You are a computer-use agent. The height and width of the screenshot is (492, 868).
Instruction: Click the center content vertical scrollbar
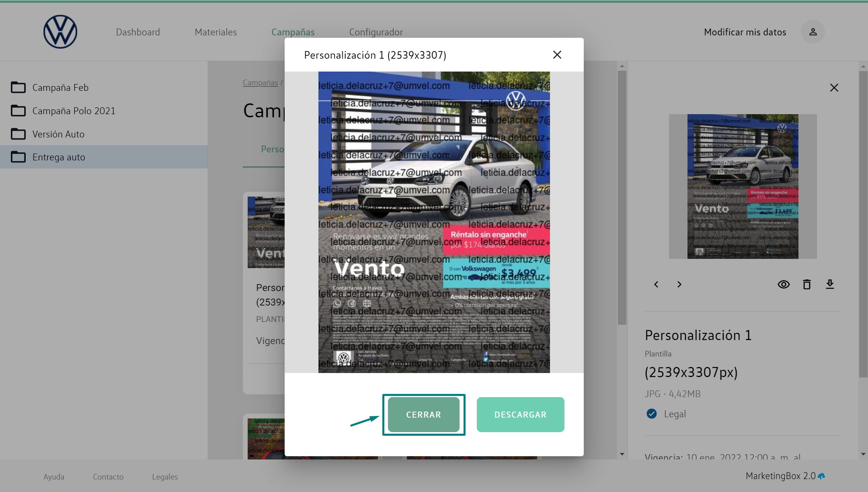(x=622, y=197)
